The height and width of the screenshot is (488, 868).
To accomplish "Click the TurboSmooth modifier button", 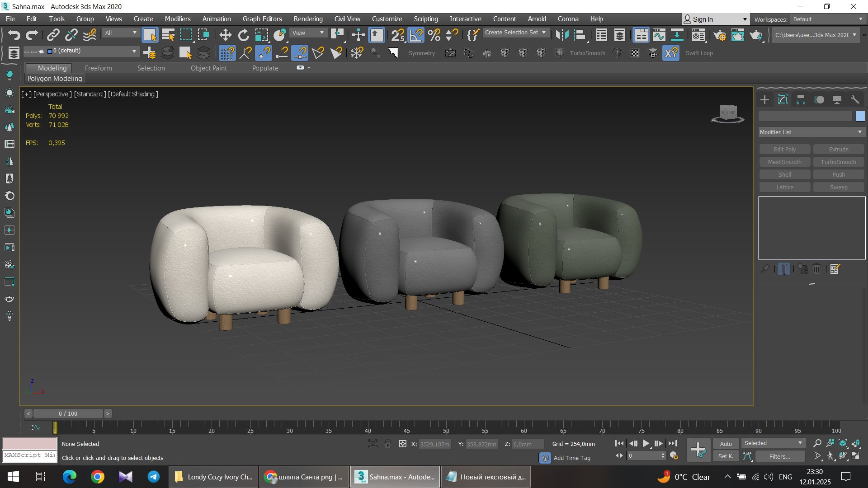I will point(838,162).
